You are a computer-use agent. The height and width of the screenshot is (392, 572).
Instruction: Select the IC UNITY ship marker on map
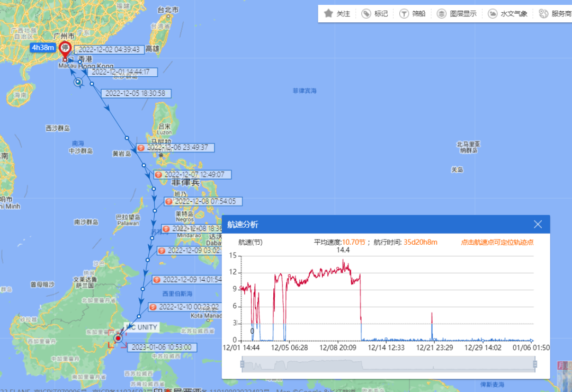(118, 338)
